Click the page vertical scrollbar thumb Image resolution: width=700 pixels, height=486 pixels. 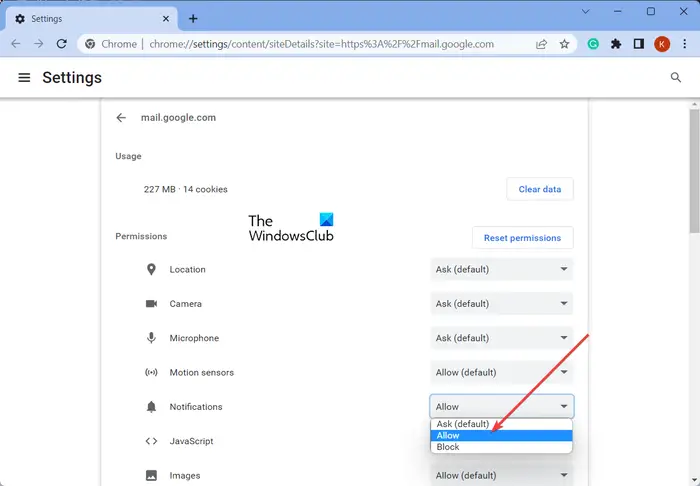(x=694, y=172)
